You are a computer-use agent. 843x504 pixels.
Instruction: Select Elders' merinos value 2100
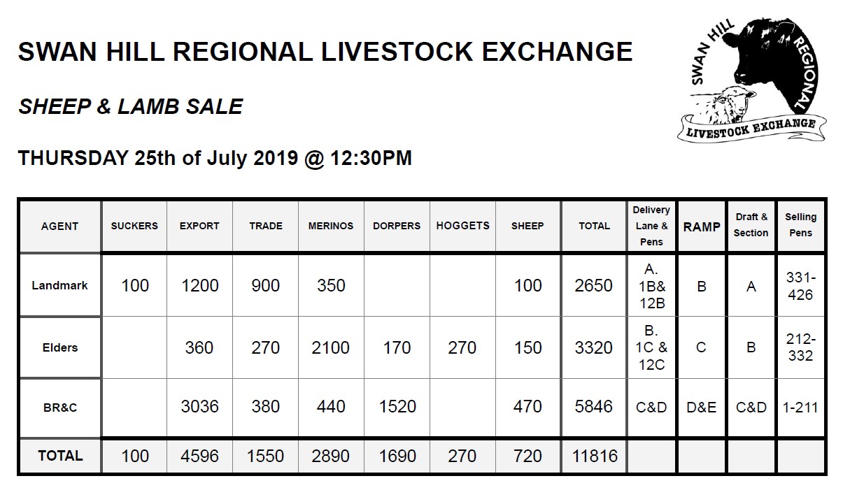pyautogui.click(x=330, y=347)
